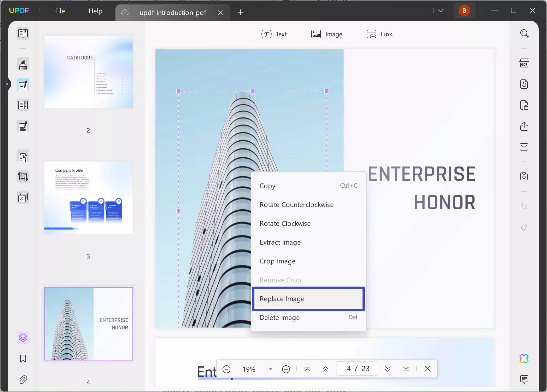
Task: Switch to the updf-introduction-pdf tab
Action: coord(173,12)
